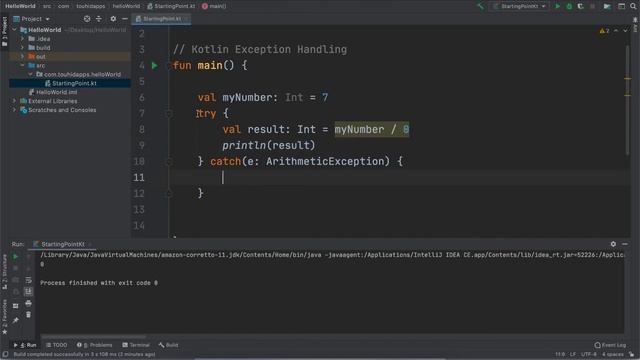Pin the Run tab
This screenshot has height=360, width=640.
[16, 321]
